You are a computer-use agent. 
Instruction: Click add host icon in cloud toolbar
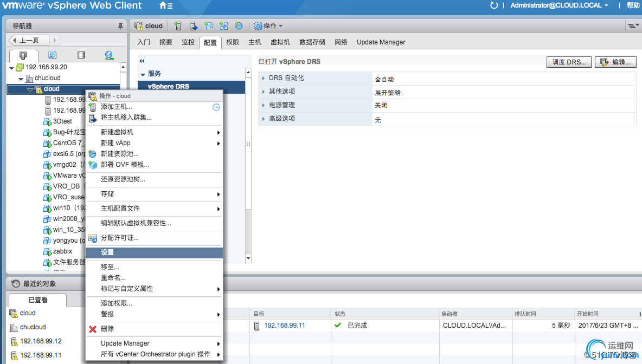pyautogui.click(x=178, y=26)
